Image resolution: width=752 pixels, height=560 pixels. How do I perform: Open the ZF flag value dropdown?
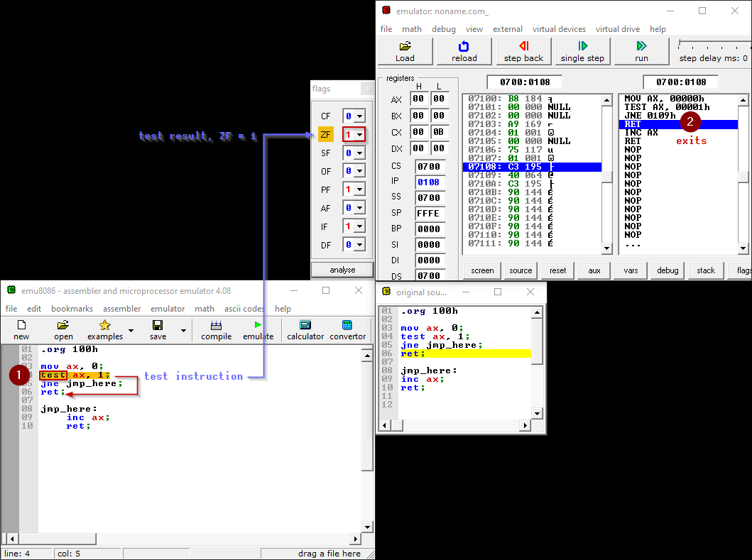pyautogui.click(x=360, y=135)
